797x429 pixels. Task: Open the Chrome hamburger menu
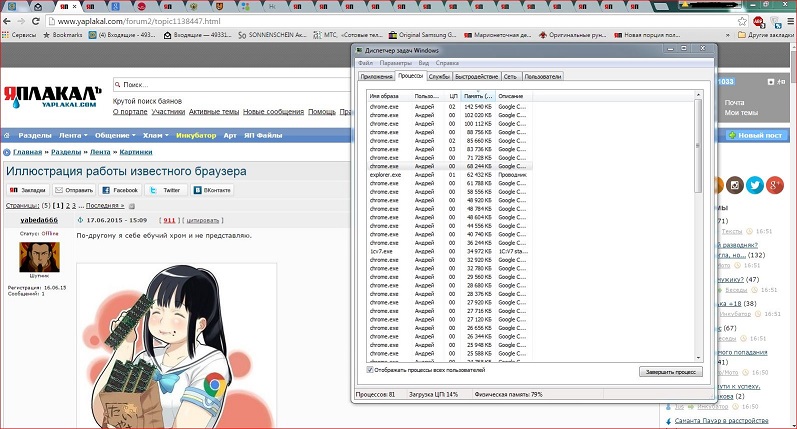(x=790, y=21)
